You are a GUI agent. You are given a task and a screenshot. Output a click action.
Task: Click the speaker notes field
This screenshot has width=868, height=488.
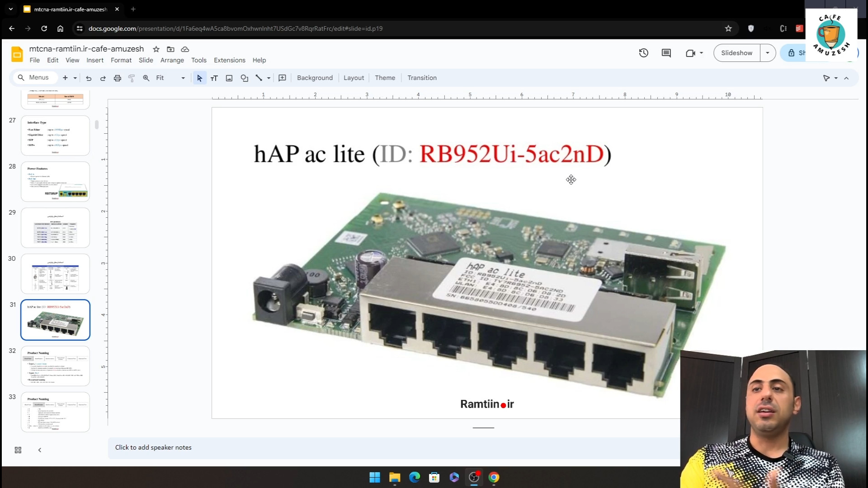coord(393,447)
